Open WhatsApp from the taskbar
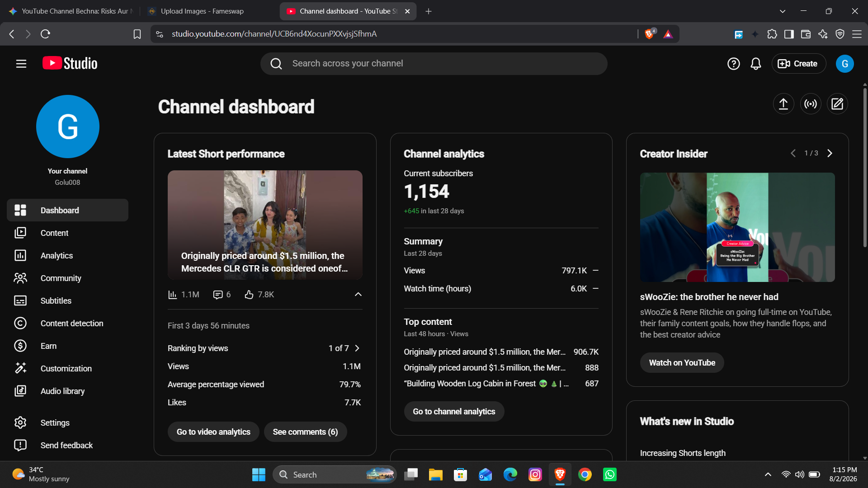Image resolution: width=868 pixels, height=488 pixels. (610, 474)
